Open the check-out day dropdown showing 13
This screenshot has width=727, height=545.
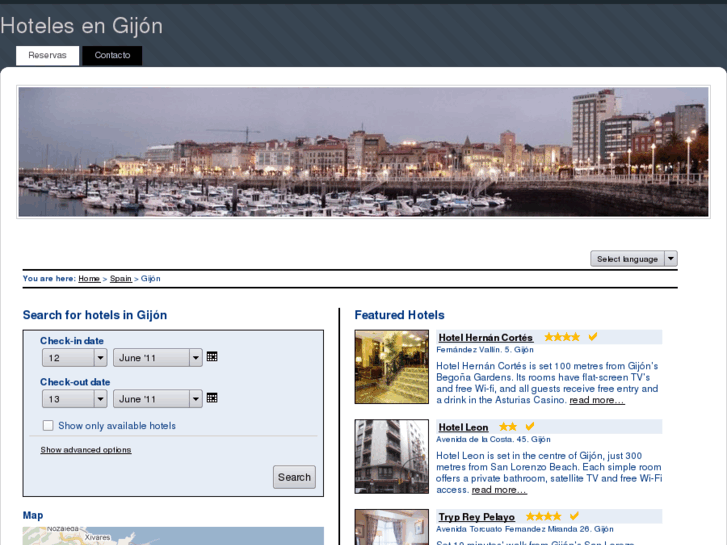coord(75,399)
